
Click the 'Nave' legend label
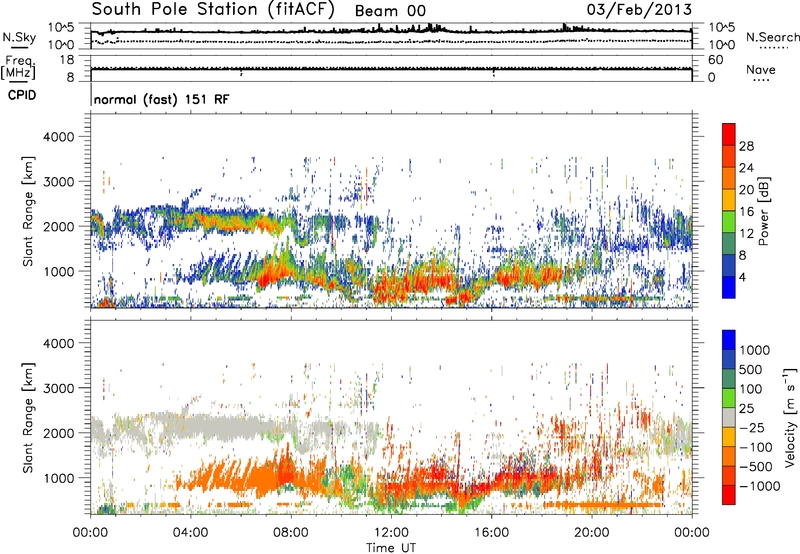(760, 69)
